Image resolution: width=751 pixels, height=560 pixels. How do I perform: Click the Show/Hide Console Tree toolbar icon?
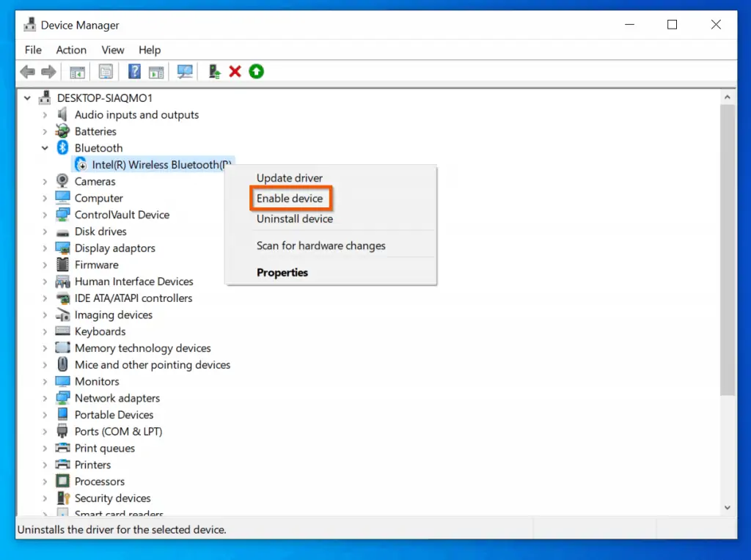point(77,72)
